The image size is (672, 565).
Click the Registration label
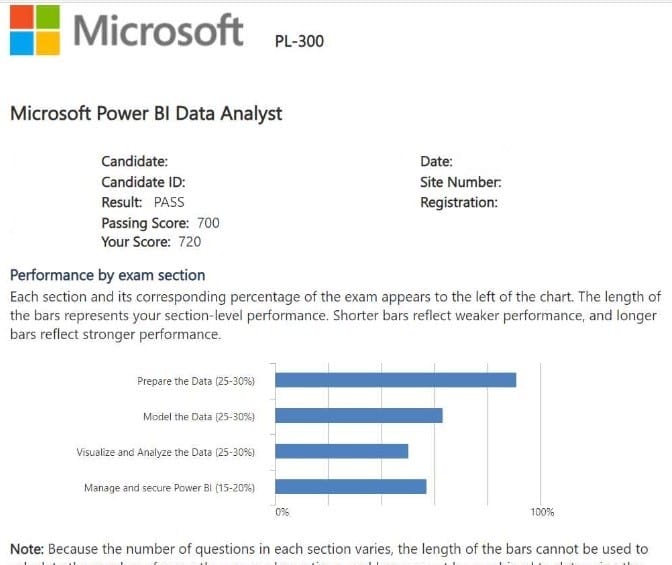pos(459,202)
